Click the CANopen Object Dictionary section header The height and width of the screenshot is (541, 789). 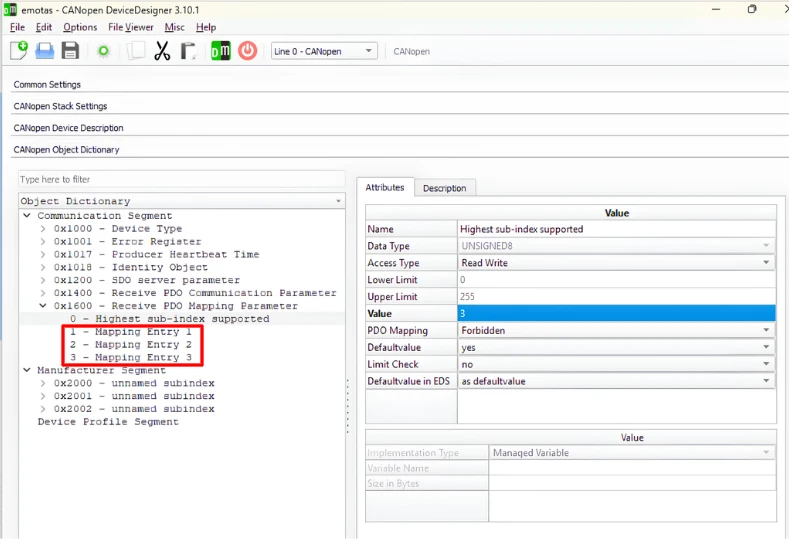[66, 149]
